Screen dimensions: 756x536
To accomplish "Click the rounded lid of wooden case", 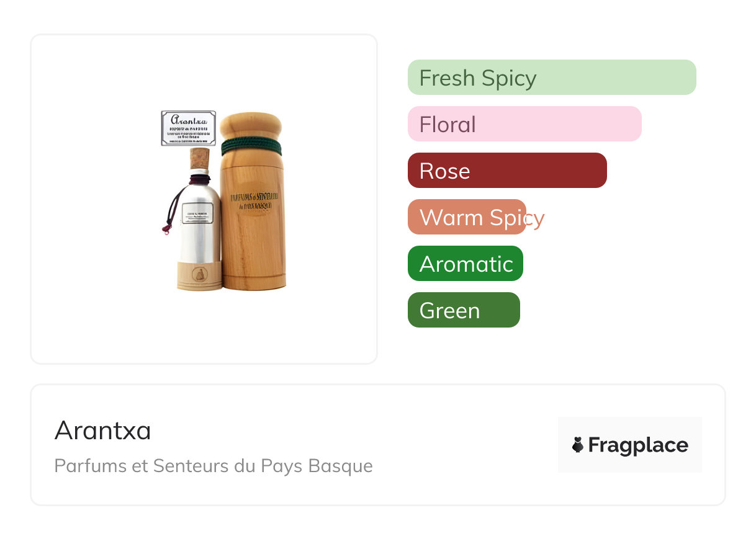I will point(251,125).
